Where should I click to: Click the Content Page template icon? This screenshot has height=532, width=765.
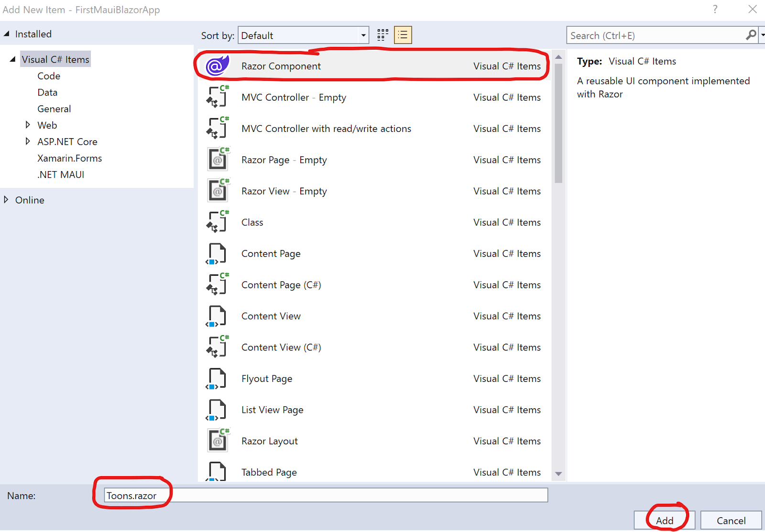click(216, 254)
